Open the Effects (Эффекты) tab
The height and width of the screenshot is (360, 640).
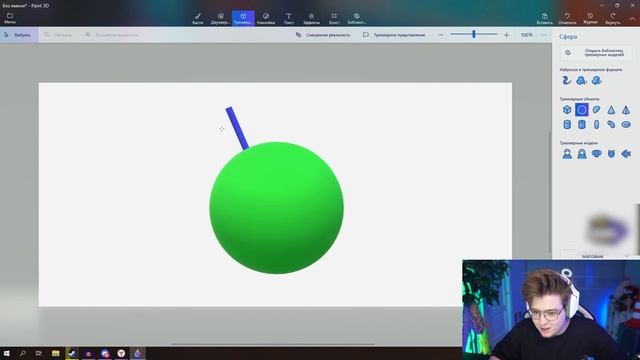click(311, 18)
